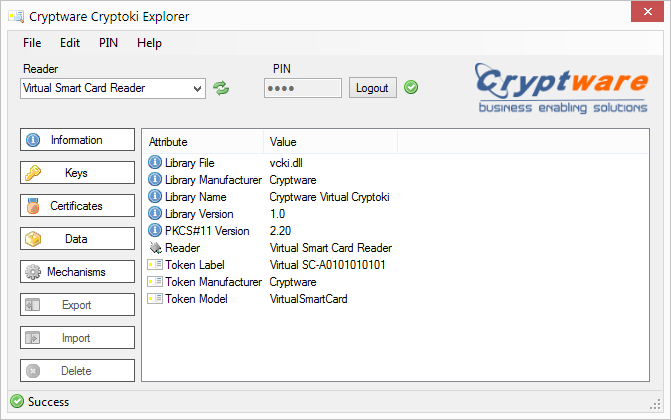Click the window resize grip
The width and height of the screenshot is (671, 420).
pos(655,404)
